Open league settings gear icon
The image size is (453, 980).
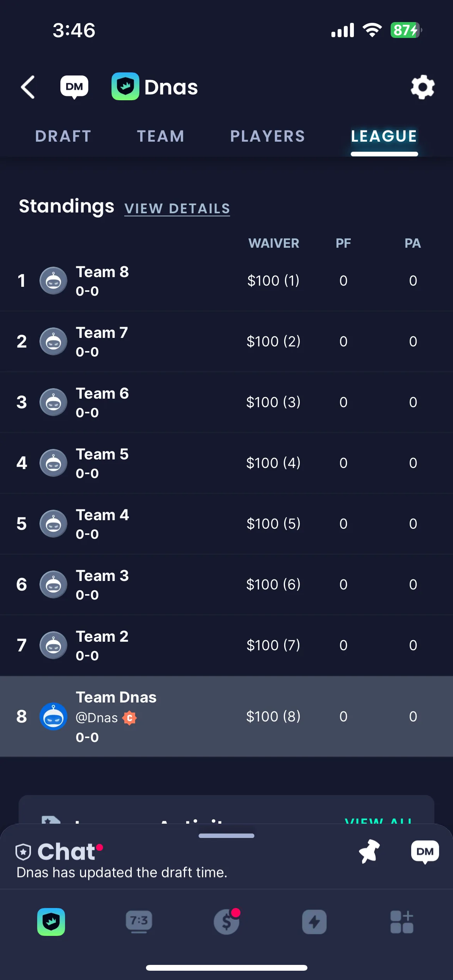(x=422, y=87)
